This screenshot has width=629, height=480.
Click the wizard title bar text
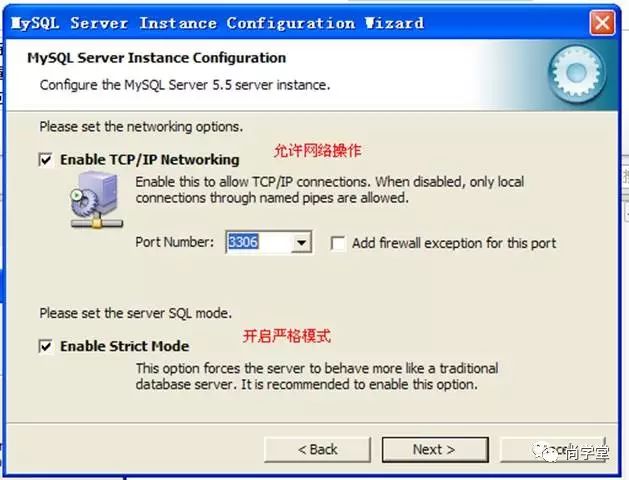coord(217,23)
